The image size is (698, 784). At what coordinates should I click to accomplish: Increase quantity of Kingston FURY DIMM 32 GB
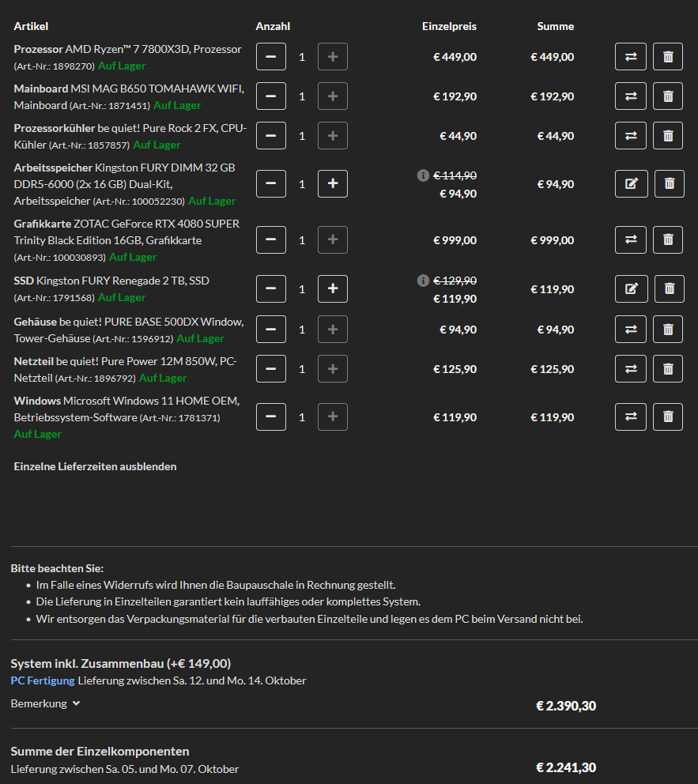333,183
